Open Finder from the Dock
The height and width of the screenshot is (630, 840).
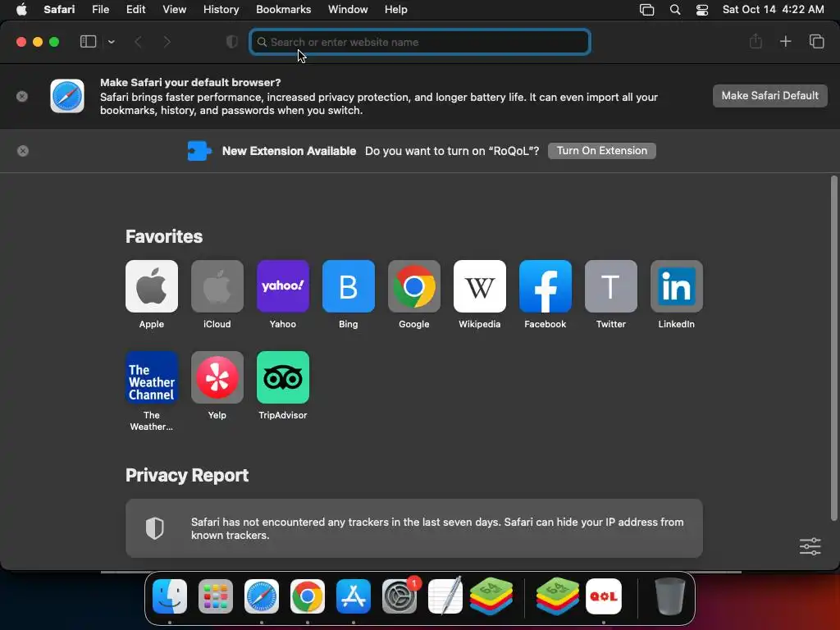point(170,596)
